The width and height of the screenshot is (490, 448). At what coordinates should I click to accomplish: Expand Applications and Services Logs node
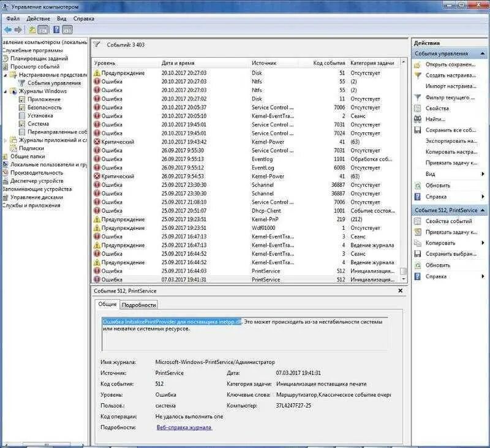pyautogui.click(x=6, y=140)
